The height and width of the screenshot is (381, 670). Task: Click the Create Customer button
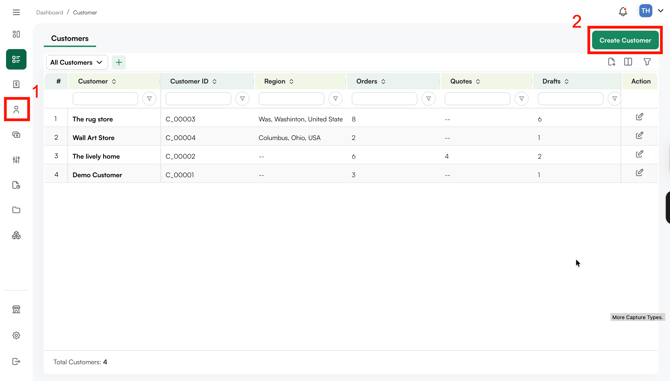(625, 40)
